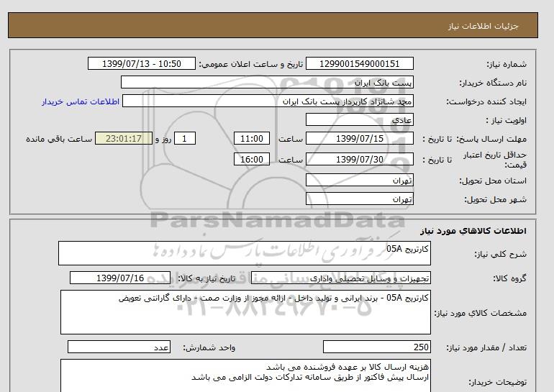Image resolution: width=554 pixels, height=392 pixels.
Task: Click the request creator field مجد شانژاد
Action: point(268,101)
